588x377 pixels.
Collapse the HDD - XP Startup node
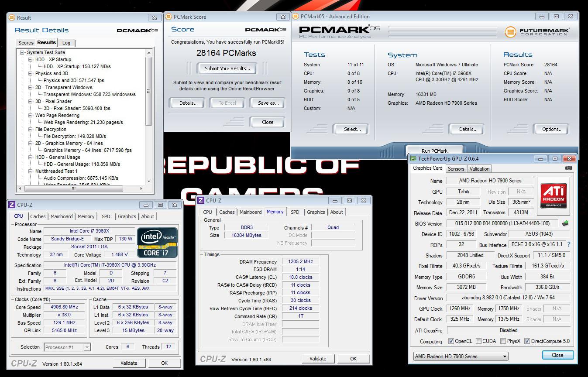coord(31,59)
